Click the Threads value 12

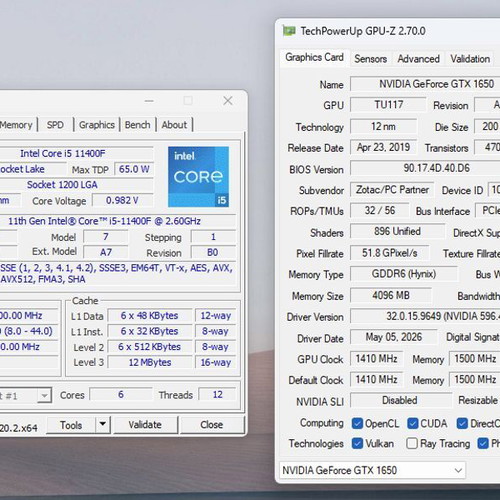tap(217, 394)
